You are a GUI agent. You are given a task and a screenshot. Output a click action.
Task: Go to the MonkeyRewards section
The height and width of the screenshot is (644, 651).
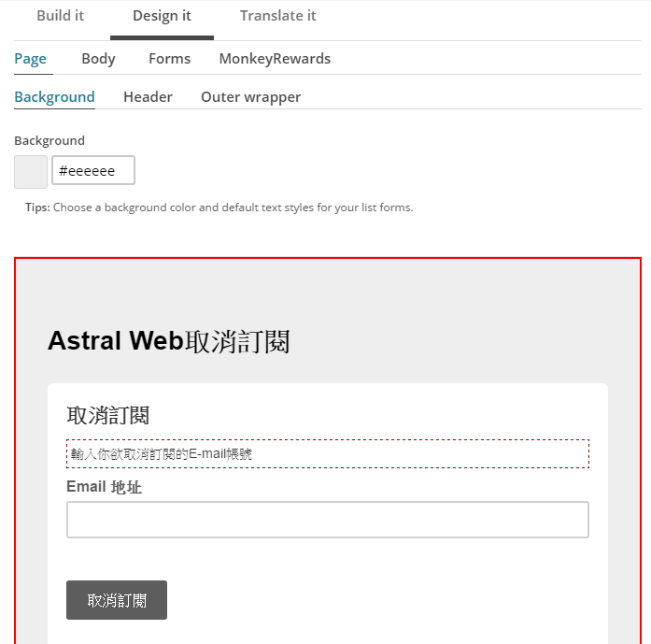(x=275, y=59)
